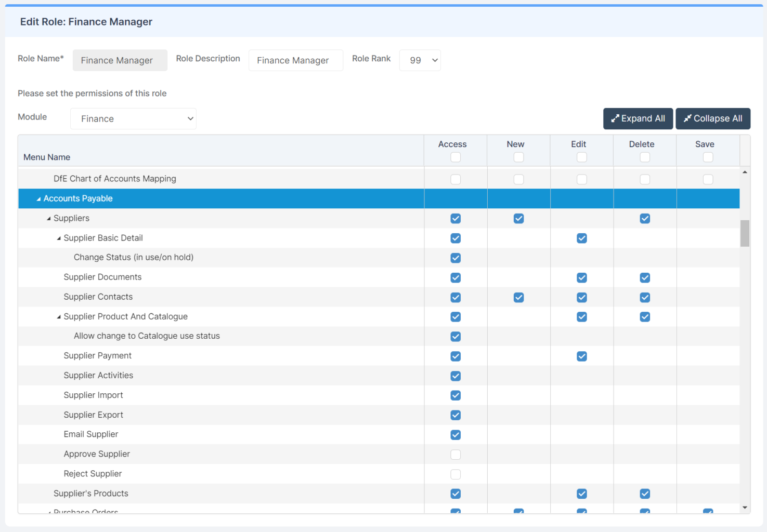Select the Accounts Payable row label
Image resolution: width=767 pixels, height=532 pixels.
tap(78, 198)
